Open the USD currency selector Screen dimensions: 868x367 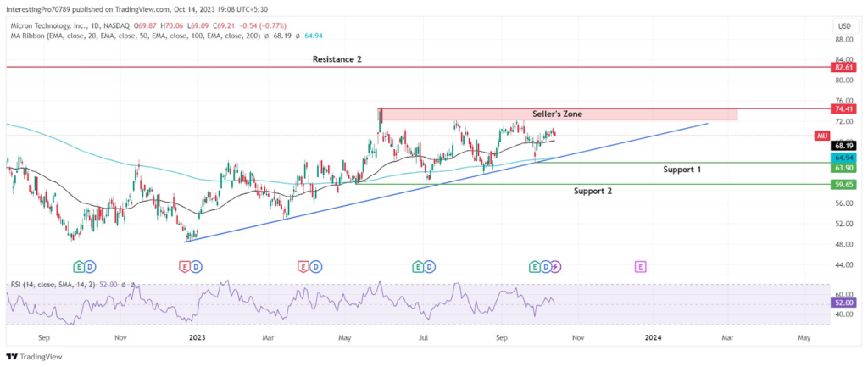pyautogui.click(x=845, y=26)
